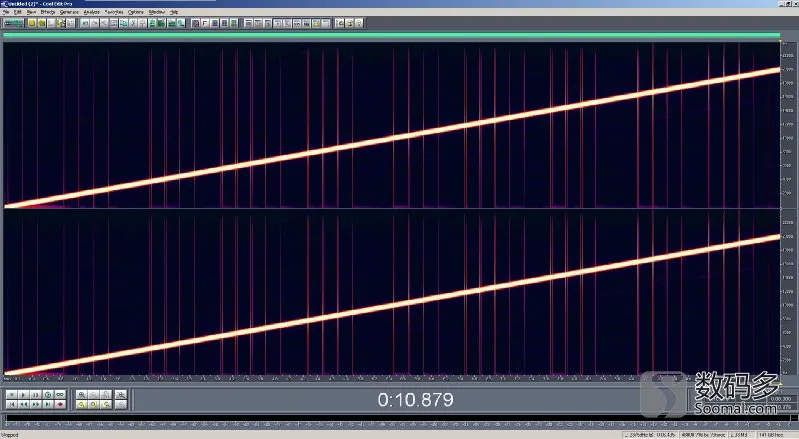This screenshot has height=439, width=799.
Task: Click the large time display 0:10.879
Action: 415,399
